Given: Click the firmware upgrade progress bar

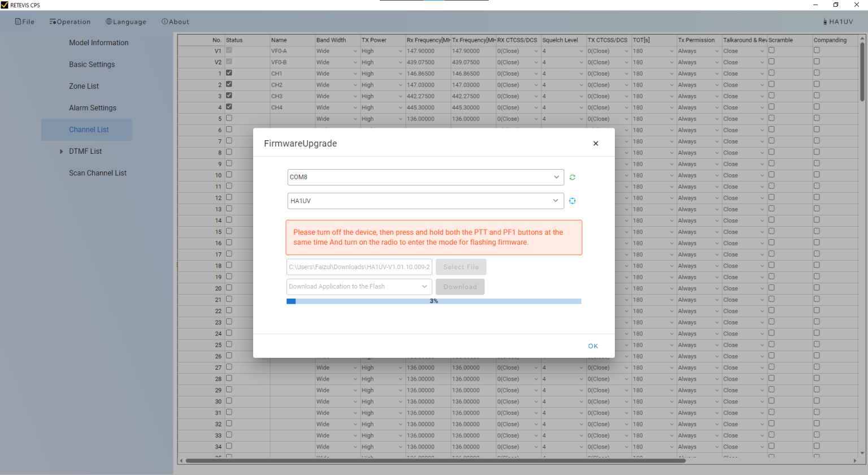Looking at the screenshot, I should point(434,301).
